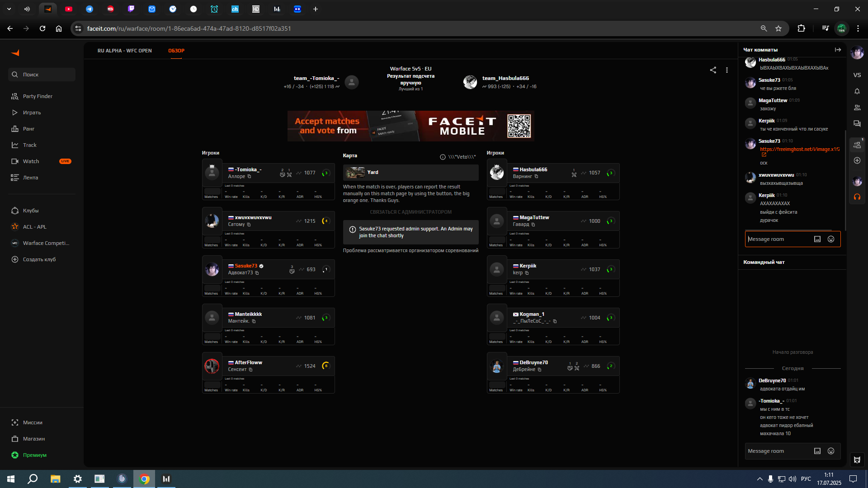Open friends icon in right rail
Image resolution: width=868 pixels, height=488 pixels.
pos(857,108)
